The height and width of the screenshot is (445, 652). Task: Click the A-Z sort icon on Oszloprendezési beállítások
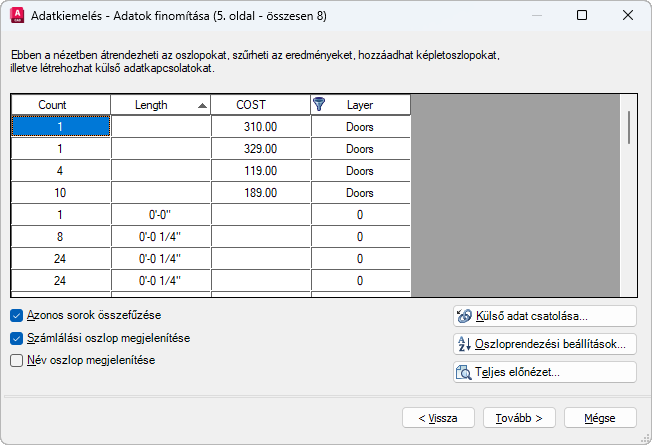click(x=464, y=344)
